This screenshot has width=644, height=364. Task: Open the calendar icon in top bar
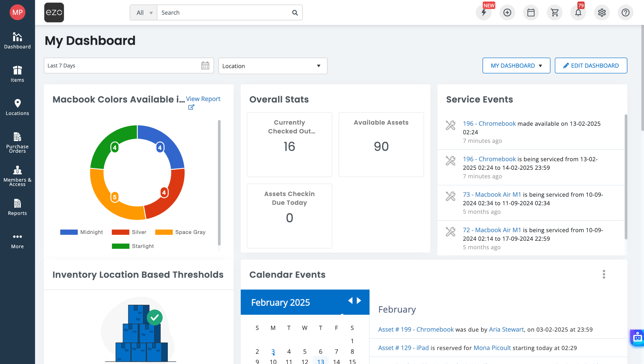pos(531,13)
